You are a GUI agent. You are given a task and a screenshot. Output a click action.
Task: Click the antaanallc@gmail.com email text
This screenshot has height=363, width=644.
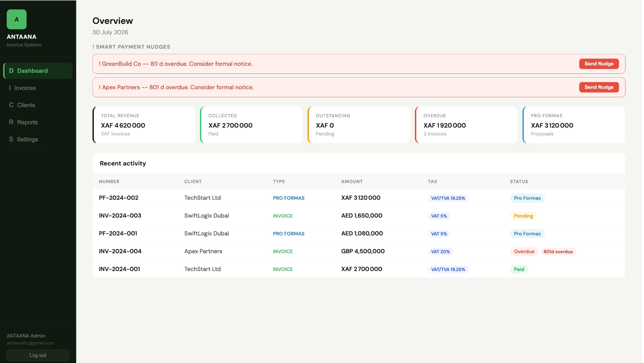pyautogui.click(x=30, y=343)
